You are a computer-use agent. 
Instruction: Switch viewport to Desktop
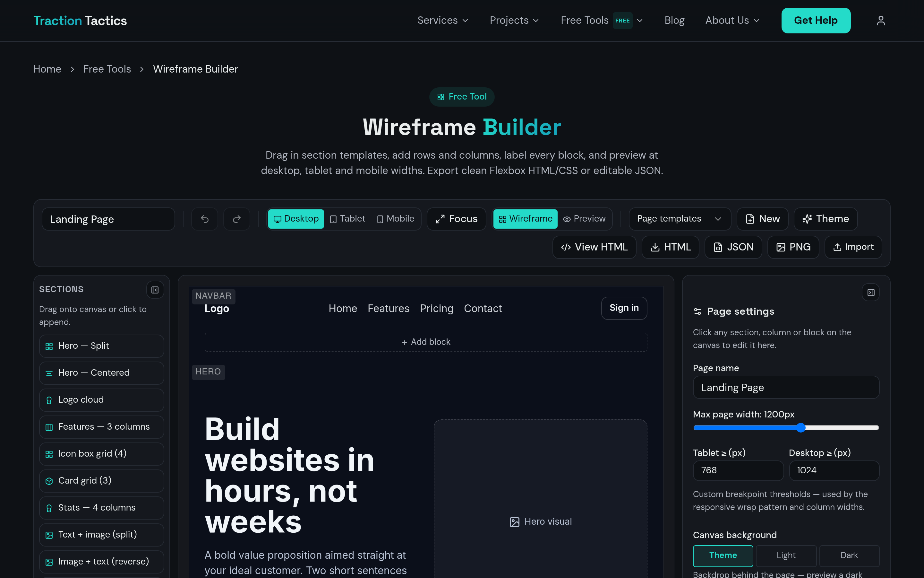coord(296,219)
